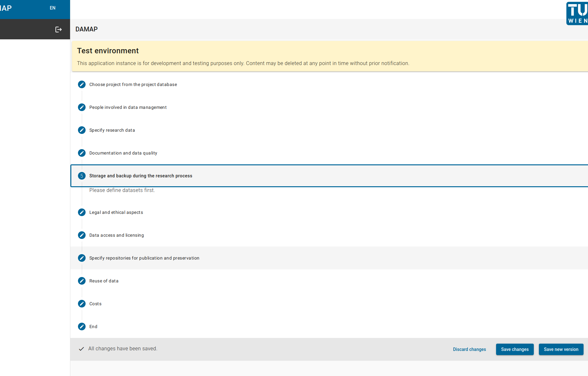588x376 pixels.
Task: Click the 'Test environment' banner heading
Action: (x=108, y=51)
